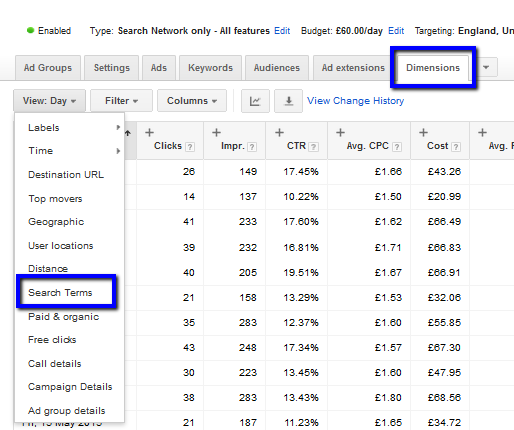Switch to the Keywords tab

(x=210, y=68)
